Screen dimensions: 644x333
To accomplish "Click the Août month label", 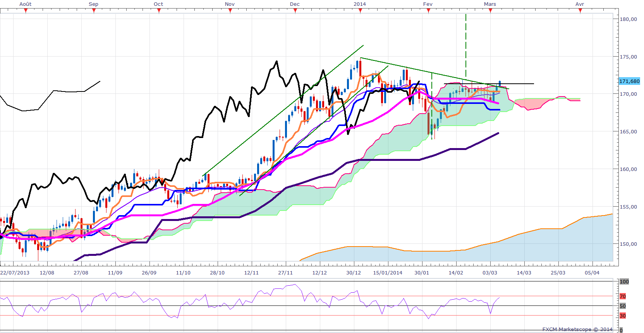I will pyautogui.click(x=26, y=4).
